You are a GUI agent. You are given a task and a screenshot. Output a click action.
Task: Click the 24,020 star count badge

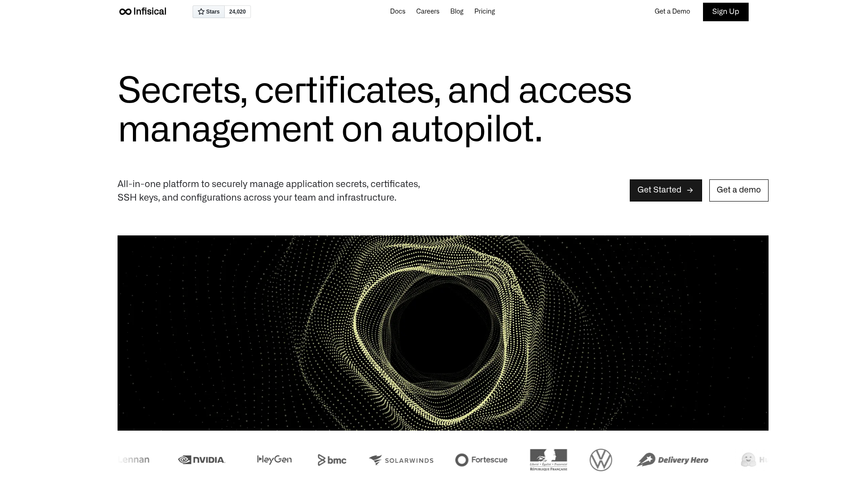coord(237,11)
